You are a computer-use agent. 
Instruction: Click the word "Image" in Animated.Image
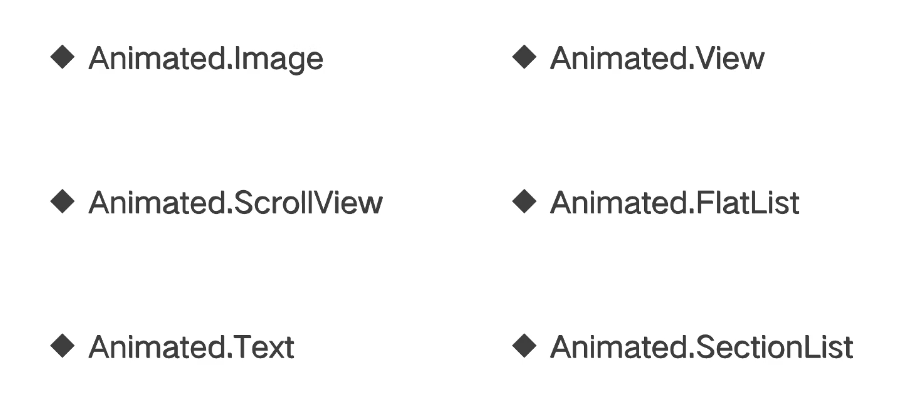coord(279,60)
